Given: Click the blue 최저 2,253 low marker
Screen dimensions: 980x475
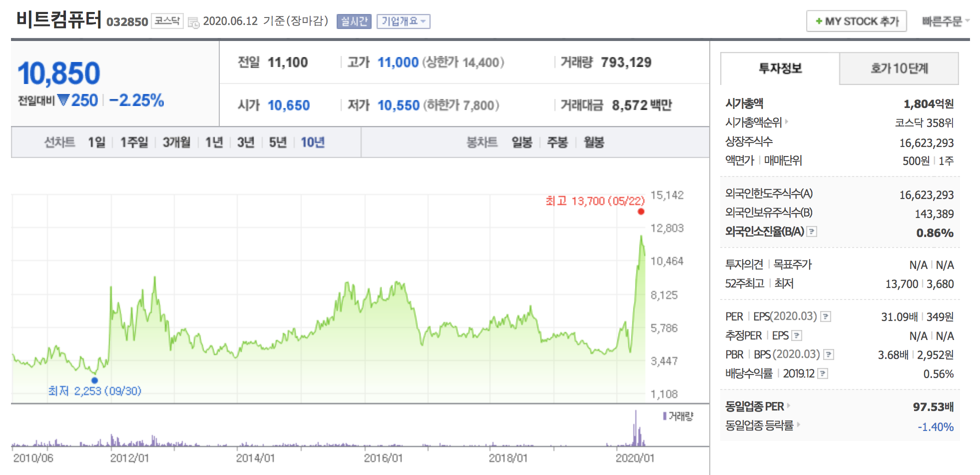Looking at the screenshot, I should [x=94, y=380].
